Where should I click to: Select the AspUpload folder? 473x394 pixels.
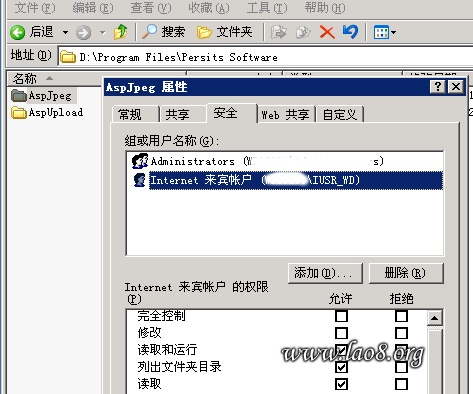pyautogui.click(x=47, y=112)
